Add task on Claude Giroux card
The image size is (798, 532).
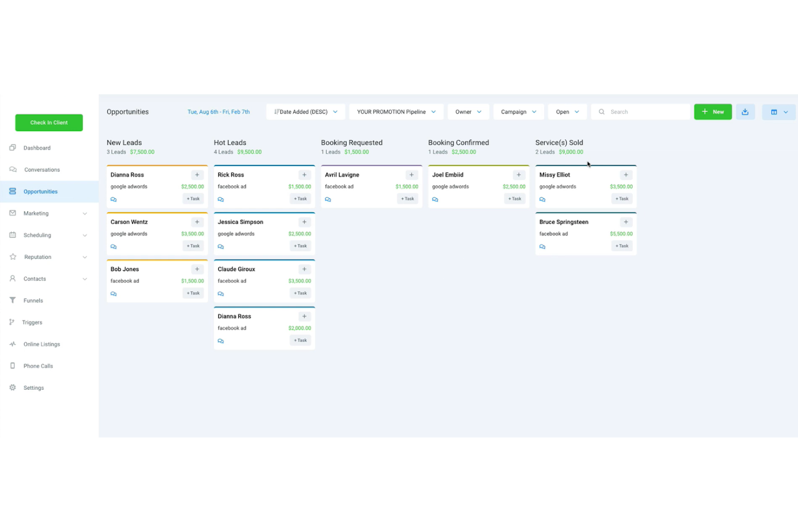click(300, 293)
